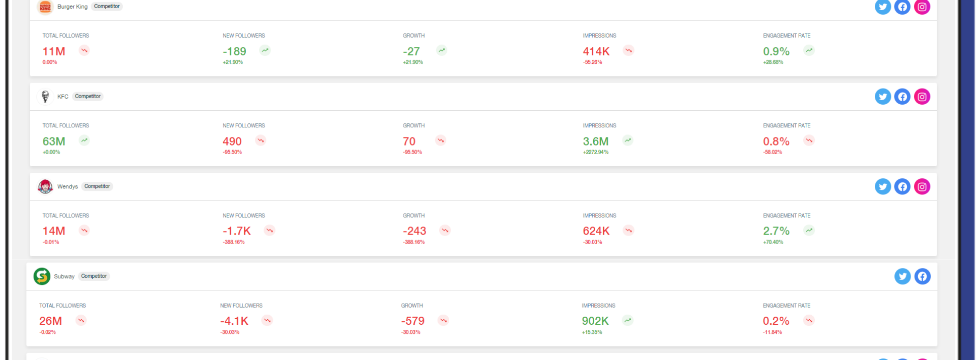Select KFC's Twitter icon

pos(882,97)
